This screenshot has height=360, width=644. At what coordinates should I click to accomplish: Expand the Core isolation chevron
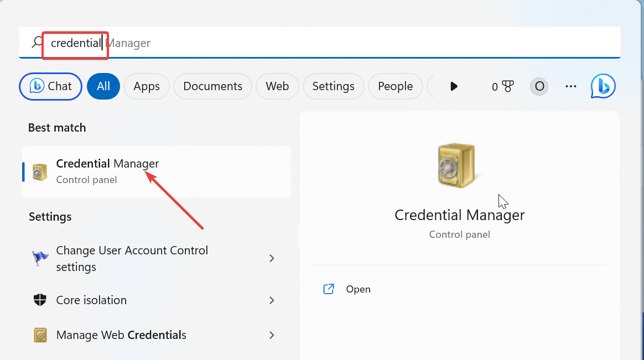[272, 300]
